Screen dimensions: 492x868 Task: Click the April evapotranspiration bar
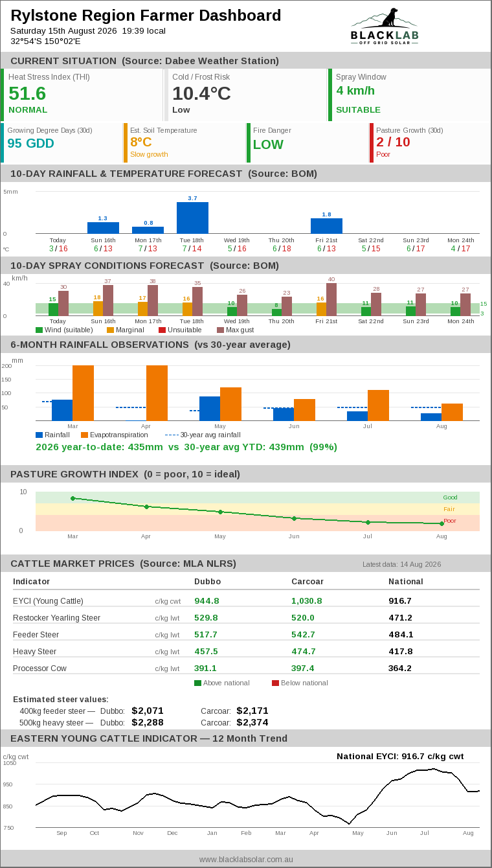(x=157, y=393)
